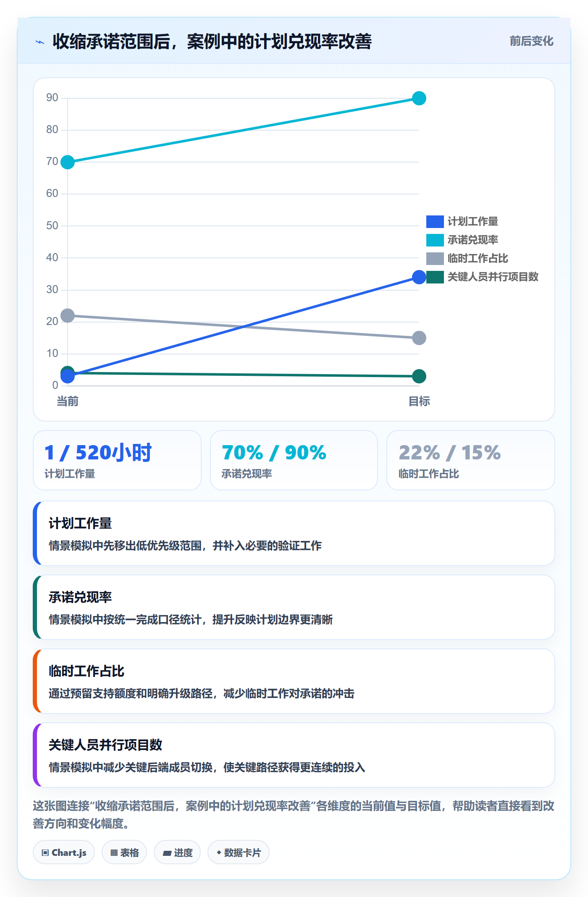The width and height of the screenshot is (588, 897).
Task: Select the 承诺兑现率 description row
Action: (x=294, y=607)
